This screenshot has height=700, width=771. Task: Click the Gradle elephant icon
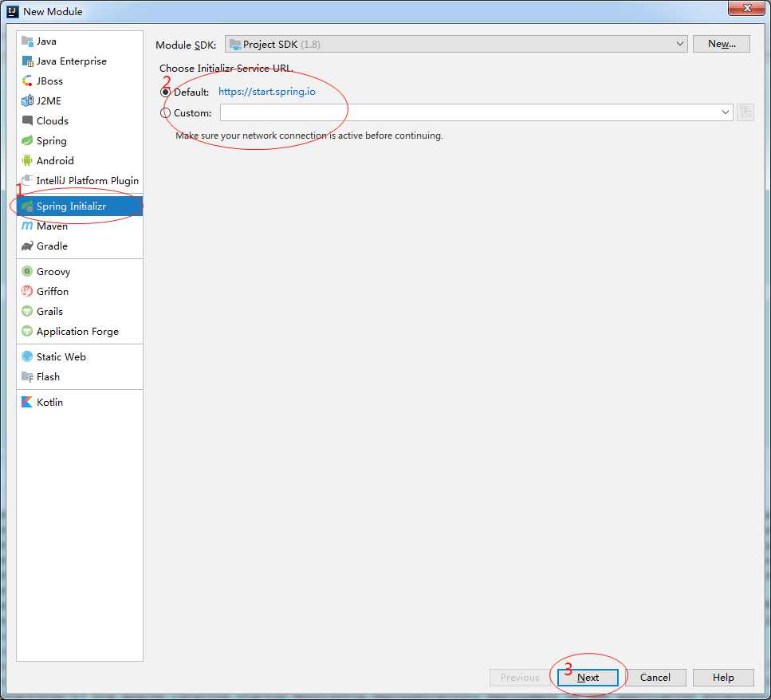coord(27,246)
